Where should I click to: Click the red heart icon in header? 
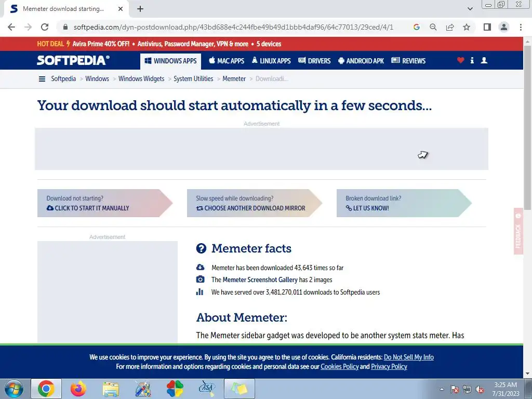pyautogui.click(x=460, y=60)
